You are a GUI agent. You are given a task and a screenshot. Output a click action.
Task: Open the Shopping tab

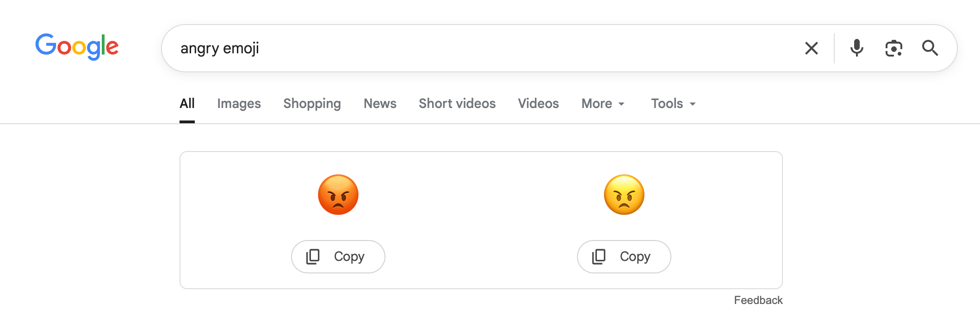[x=312, y=104]
